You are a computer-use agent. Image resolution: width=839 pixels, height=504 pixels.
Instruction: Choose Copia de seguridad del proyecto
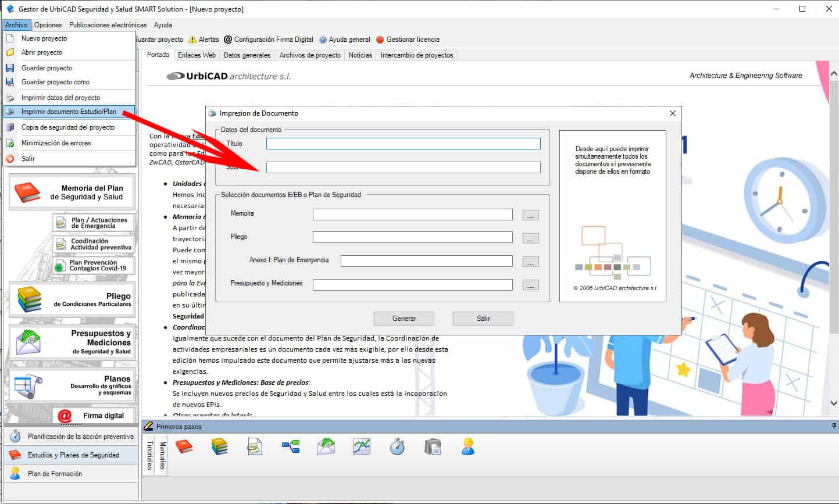click(69, 127)
